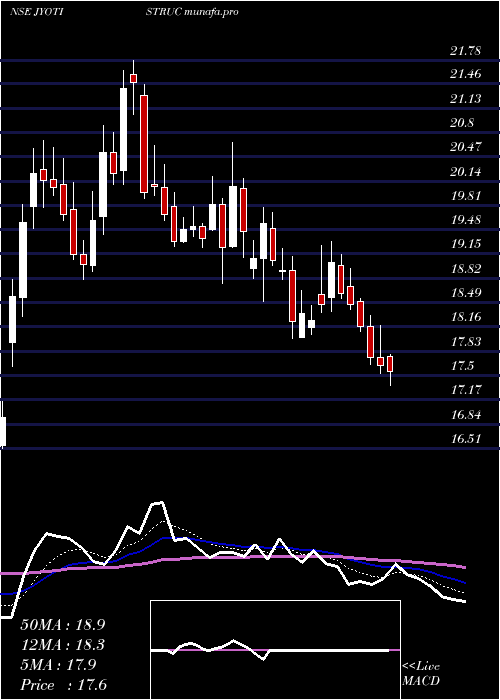Click the 21.78 price axis label

(x=466, y=51)
